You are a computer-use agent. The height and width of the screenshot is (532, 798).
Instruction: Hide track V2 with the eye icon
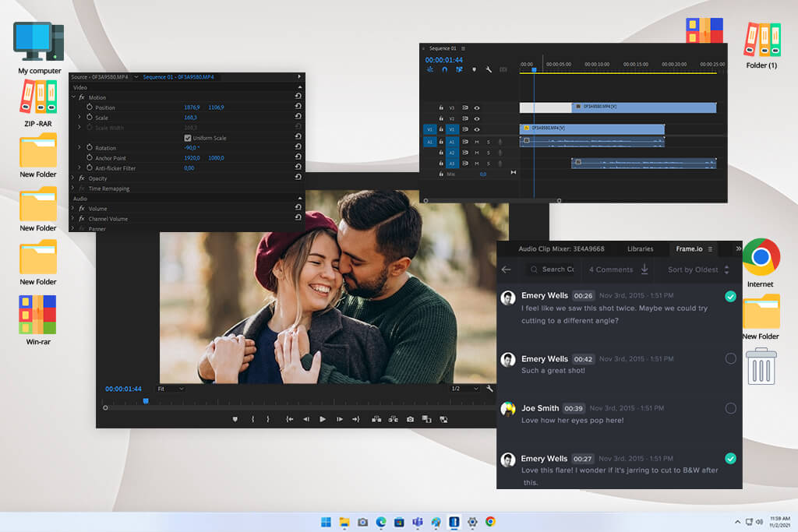[x=477, y=118]
